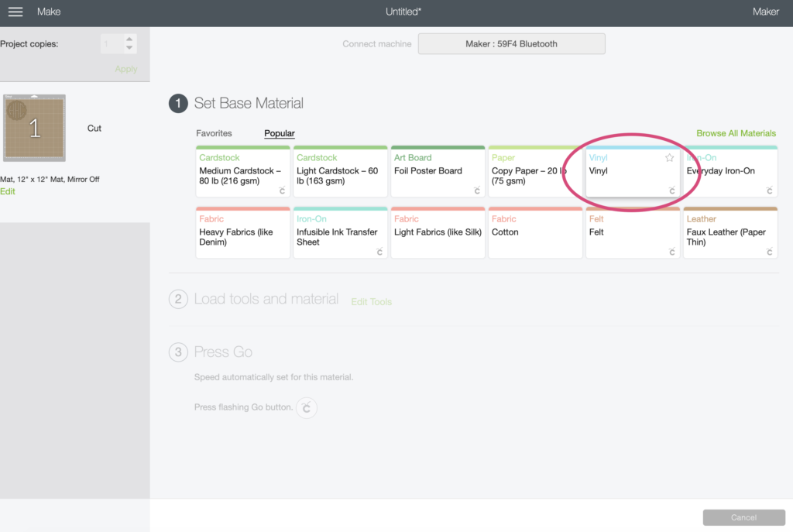Viewport: 793px width, 532px height.
Task: Select Light Fabrics (like Silk) material
Action: tap(438, 232)
